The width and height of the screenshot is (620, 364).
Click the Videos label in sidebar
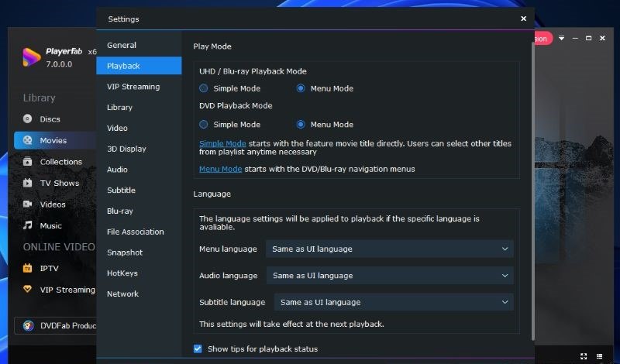53,204
